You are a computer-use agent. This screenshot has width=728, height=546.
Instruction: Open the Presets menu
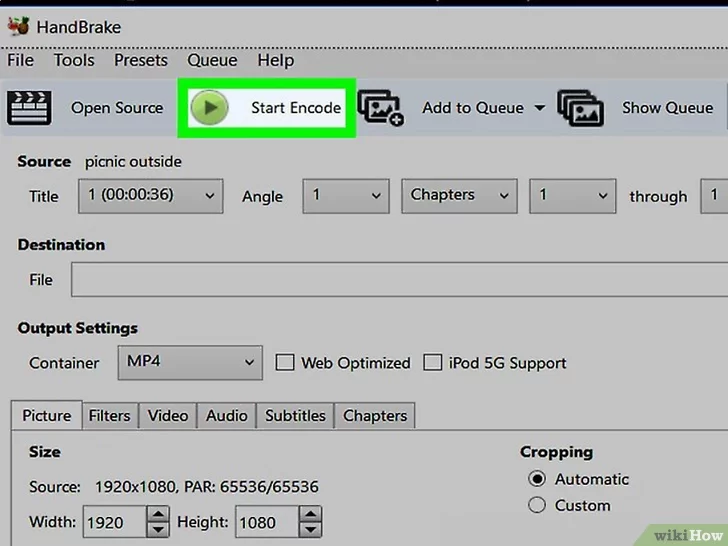coord(141,60)
